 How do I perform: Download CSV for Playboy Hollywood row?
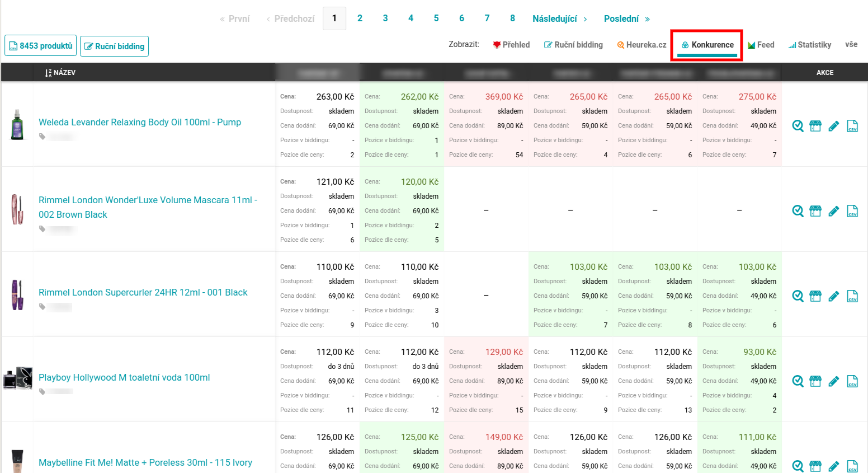click(852, 381)
